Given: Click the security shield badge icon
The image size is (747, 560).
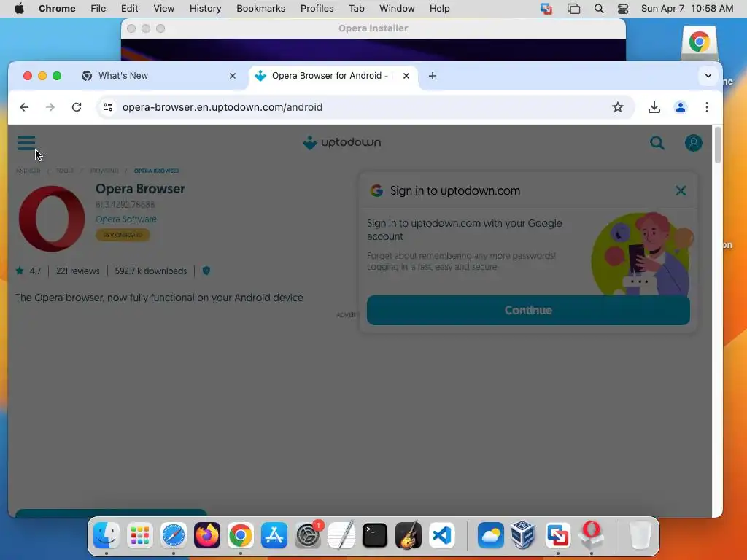Looking at the screenshot, I should [206, 271].
